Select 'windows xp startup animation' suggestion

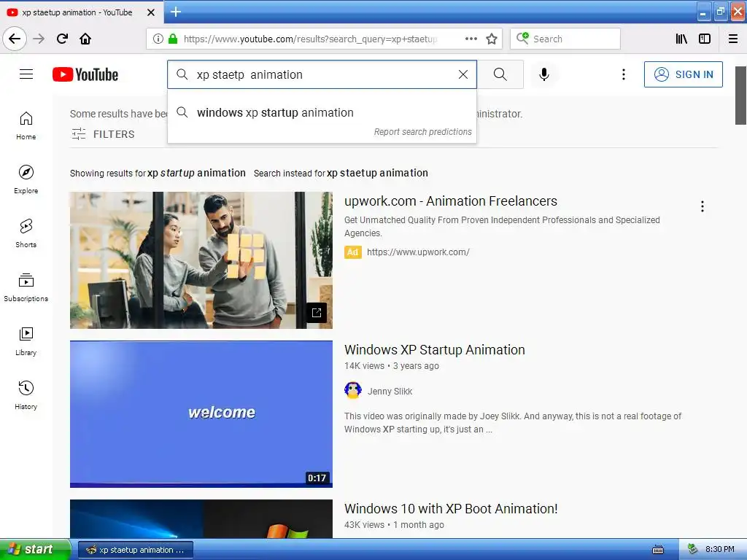click(x=322, y=113)
